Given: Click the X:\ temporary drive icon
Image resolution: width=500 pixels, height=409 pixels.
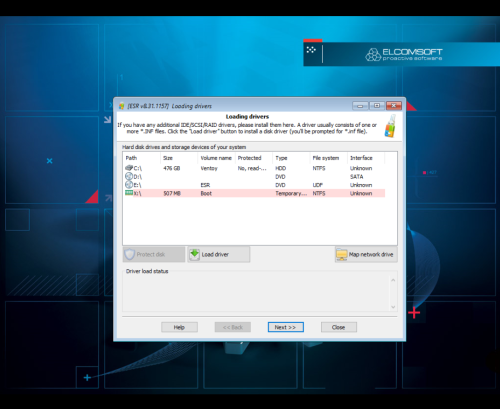Looking at the screenshot, I should click(129, 193).
